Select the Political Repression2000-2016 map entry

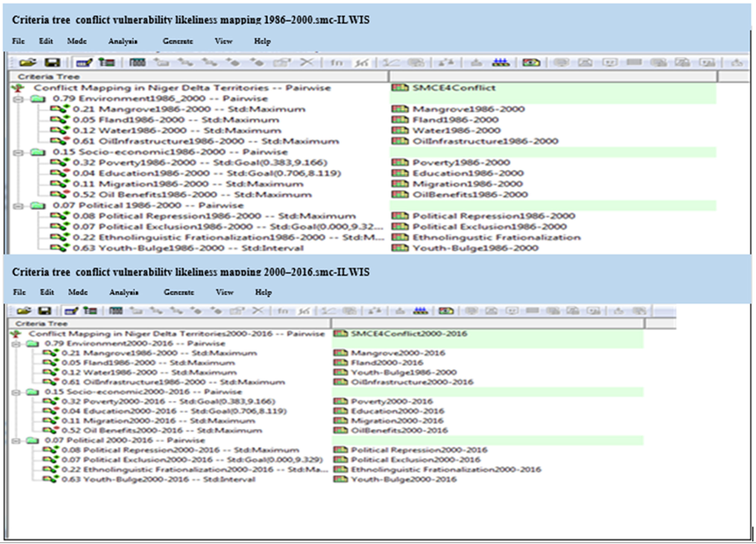point(419,450)
